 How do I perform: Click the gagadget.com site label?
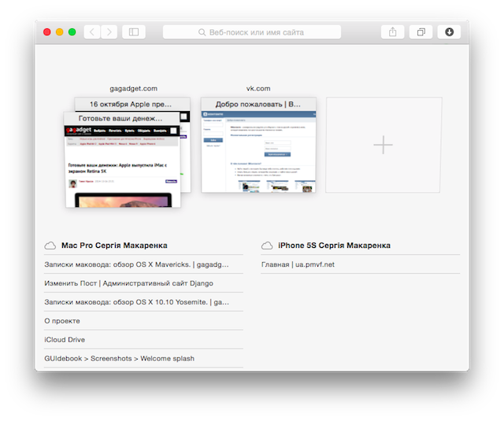coord(133,88)
